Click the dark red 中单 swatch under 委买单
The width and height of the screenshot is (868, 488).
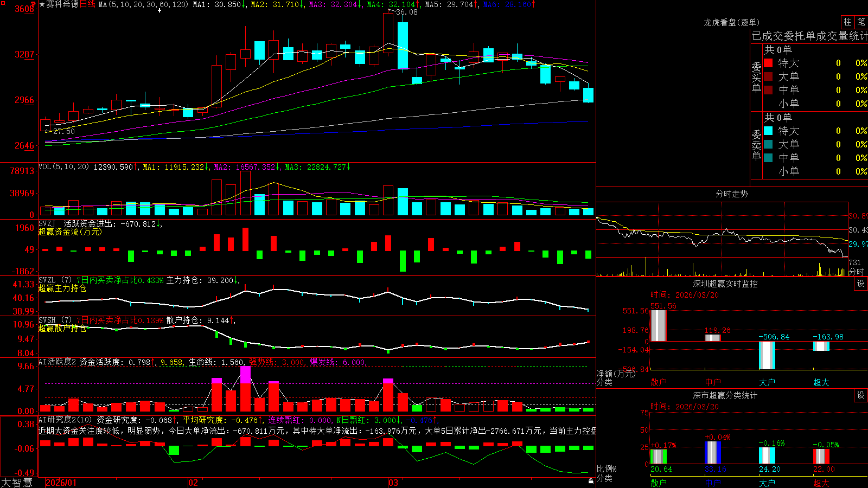(768, 90)
